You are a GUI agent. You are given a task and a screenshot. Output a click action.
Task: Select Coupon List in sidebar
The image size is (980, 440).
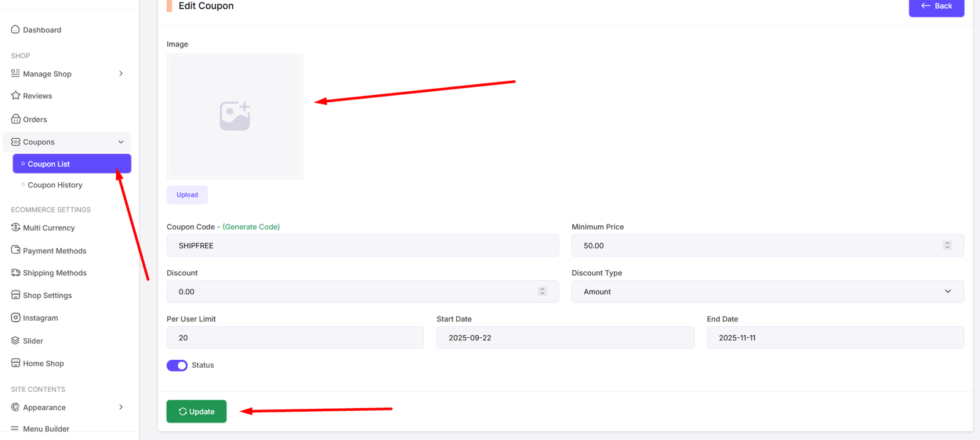tap(49, 164)
